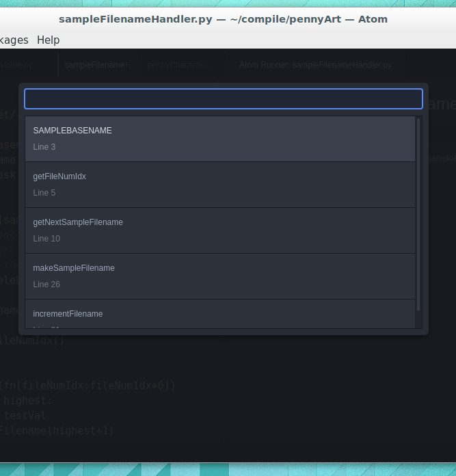Click the empty Atom Runner output pane
The height and width of the screenshot is (476, 456).
[342, 397]
